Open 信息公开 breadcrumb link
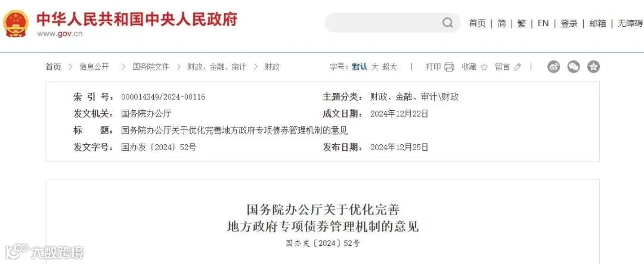644x264 pixels. [94, 67]
